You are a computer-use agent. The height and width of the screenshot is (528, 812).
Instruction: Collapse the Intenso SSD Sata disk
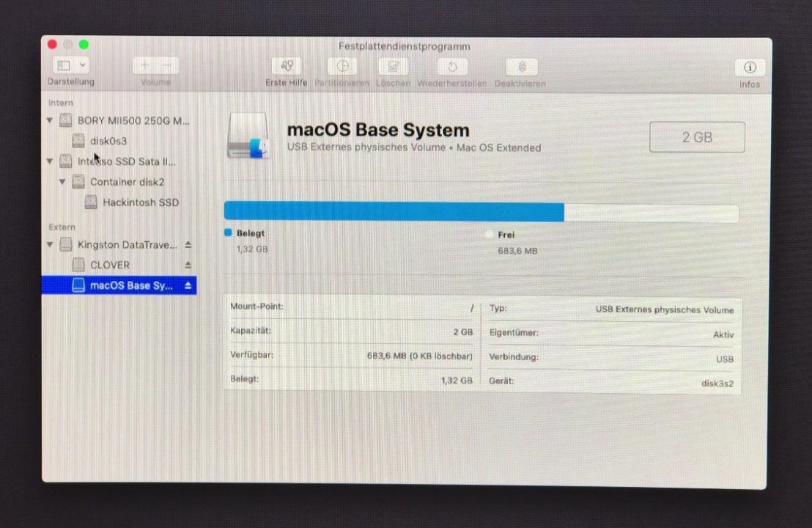50,161
